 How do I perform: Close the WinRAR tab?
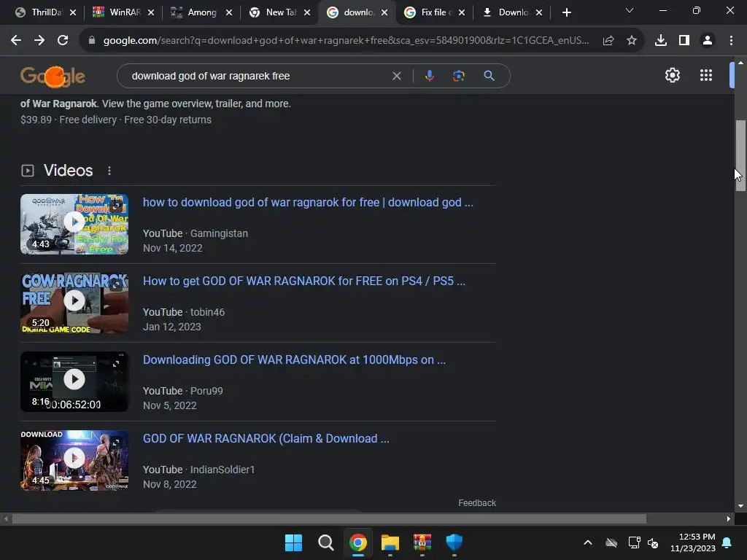click(151, 12)
